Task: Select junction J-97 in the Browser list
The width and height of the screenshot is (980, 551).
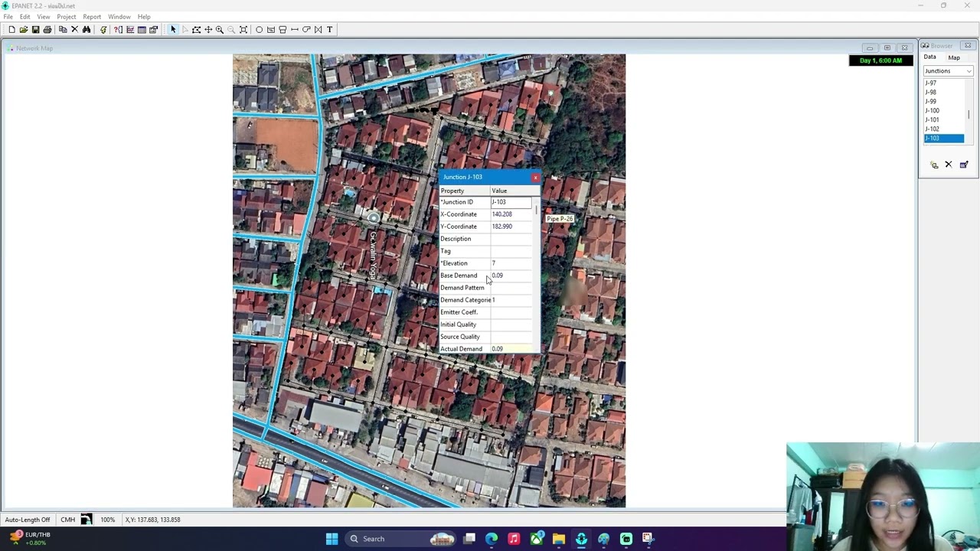Action: (943, 83)
